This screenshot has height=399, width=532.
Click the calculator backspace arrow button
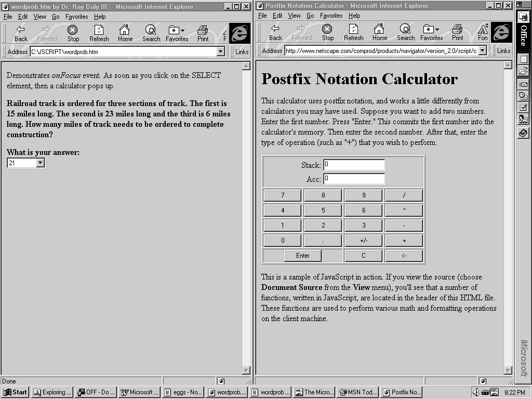click(x=404, y=256)
